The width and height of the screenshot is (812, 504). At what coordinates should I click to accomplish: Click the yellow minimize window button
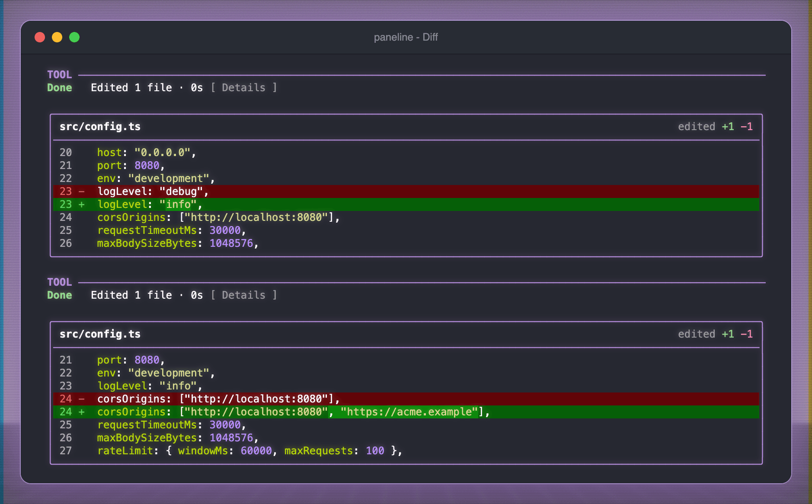click(57, 37)
